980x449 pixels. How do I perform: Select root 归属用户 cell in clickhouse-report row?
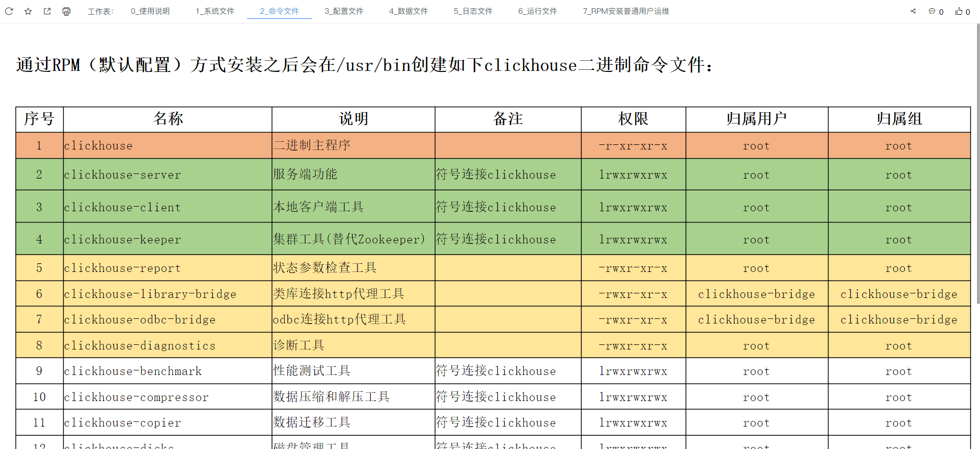coord(757,268)
